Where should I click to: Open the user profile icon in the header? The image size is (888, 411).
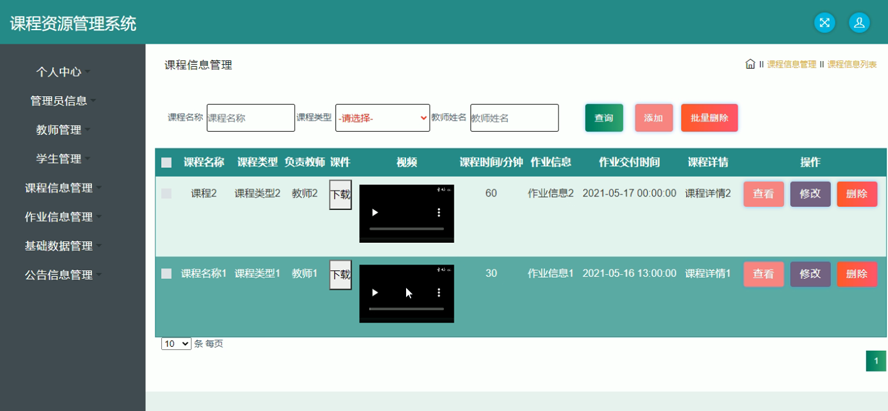point(859,22)
